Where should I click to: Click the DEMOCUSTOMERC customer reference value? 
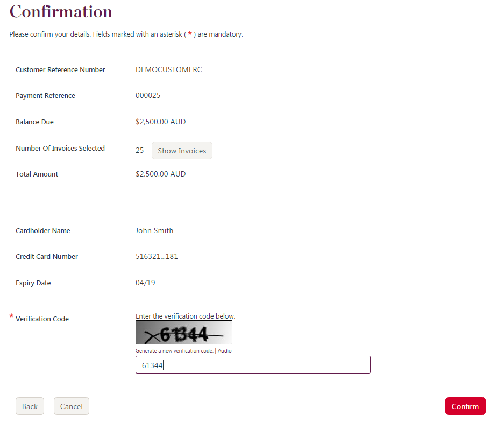(x=168, y=69)
